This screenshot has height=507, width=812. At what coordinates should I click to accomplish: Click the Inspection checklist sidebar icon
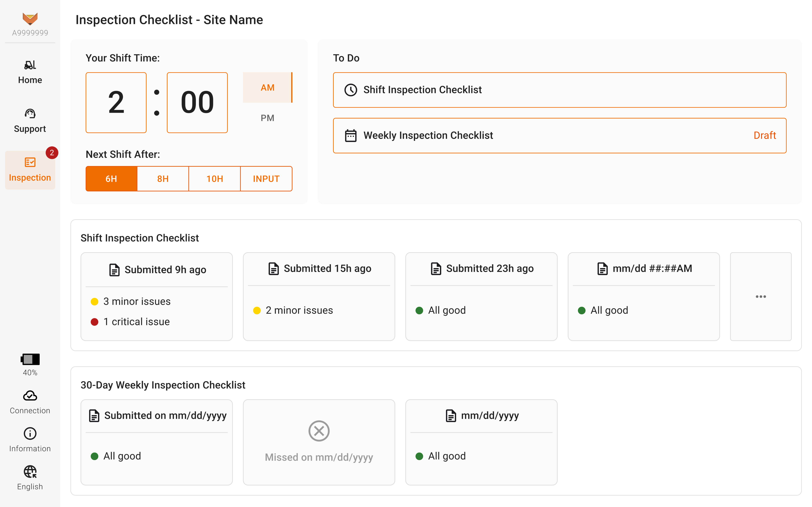click(30, 162)
